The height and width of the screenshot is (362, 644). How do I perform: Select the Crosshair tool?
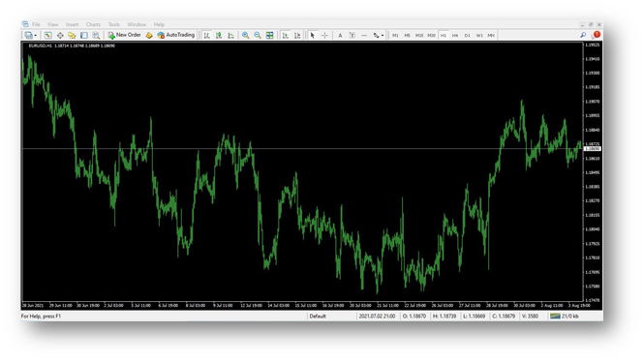324,35
